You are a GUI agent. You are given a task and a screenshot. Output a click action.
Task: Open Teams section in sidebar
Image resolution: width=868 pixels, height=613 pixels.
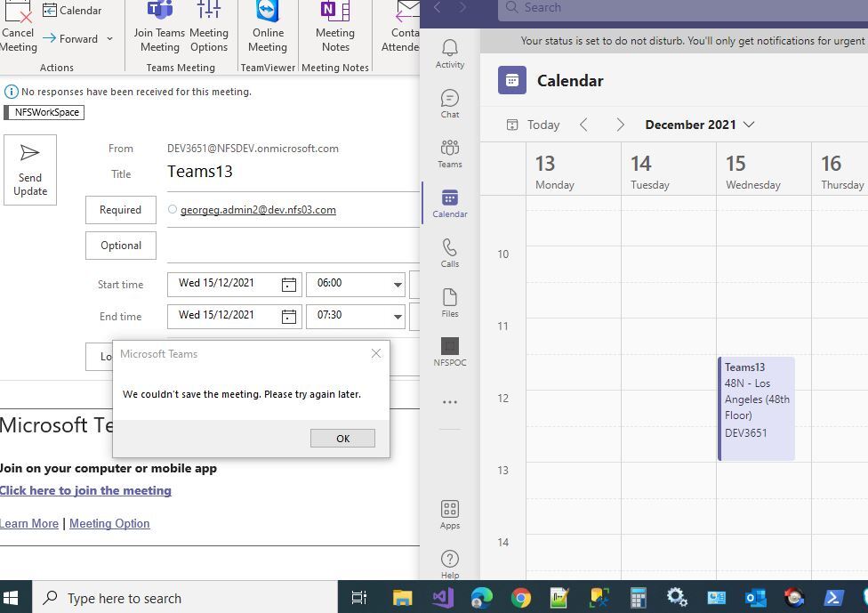click(449, 154)
